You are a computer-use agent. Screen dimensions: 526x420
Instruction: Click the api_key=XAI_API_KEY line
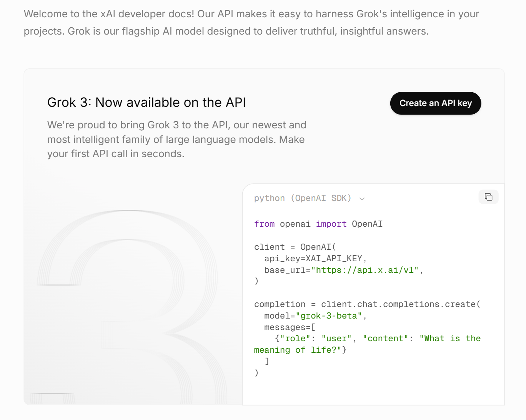[315, 259]
